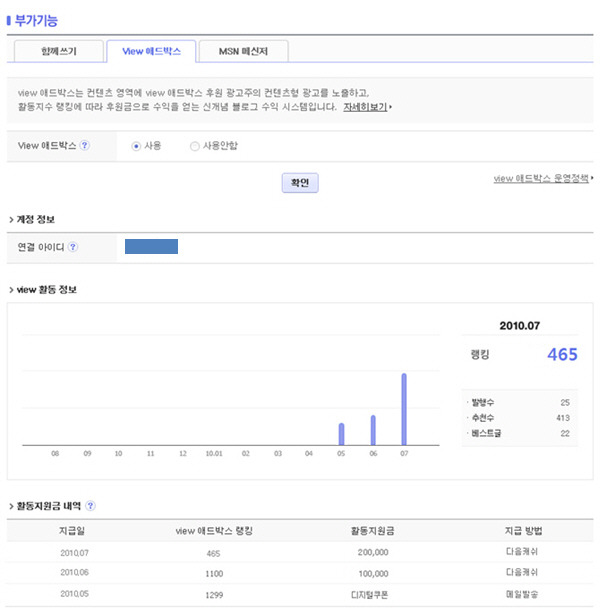
Task: Click the blue 연결 아이디 value box
Action: coord(151,246)
